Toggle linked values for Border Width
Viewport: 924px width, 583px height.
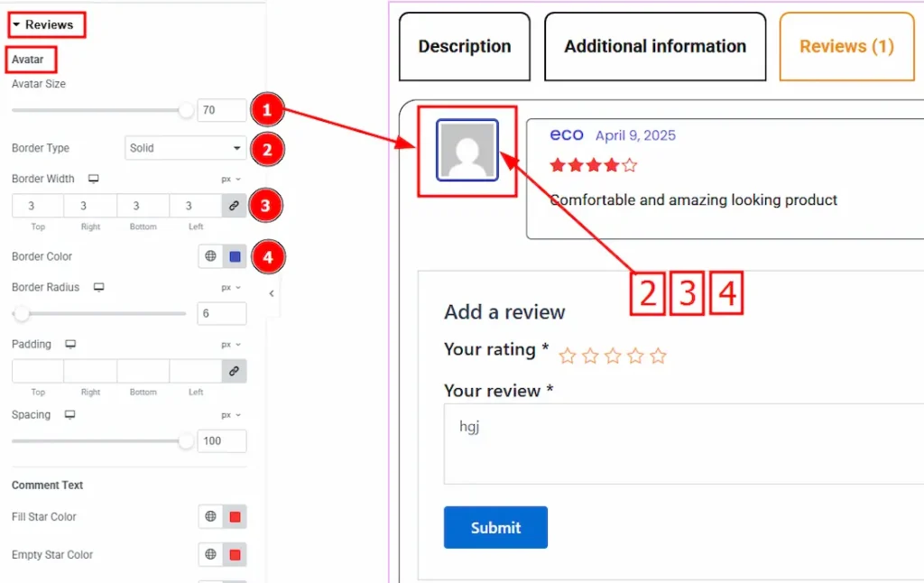pyautogui.click(x=234, y=206)
